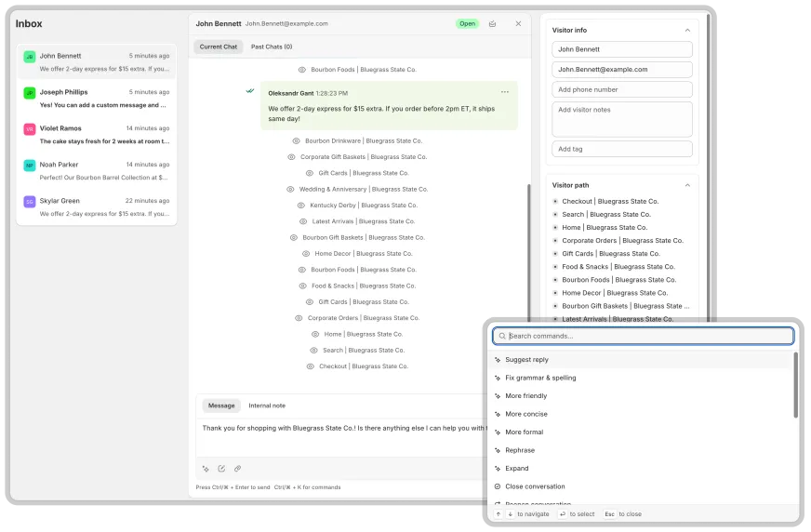811x532 pixels.
Task: Click the Add tag field
Action: click(622, 149)
